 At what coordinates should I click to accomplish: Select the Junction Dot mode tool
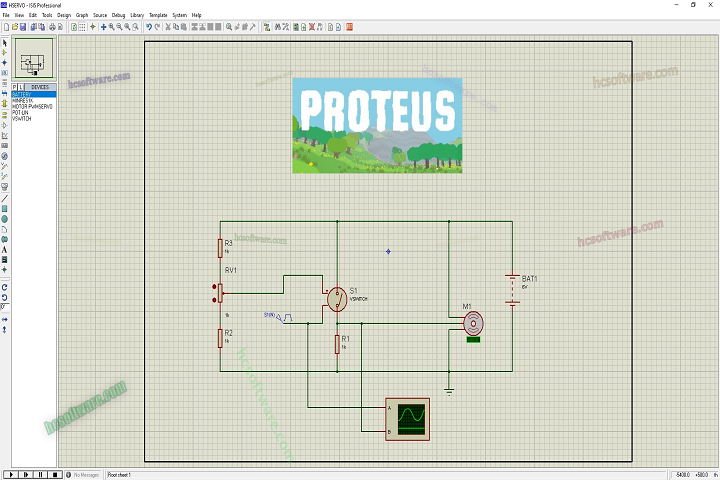5,63
